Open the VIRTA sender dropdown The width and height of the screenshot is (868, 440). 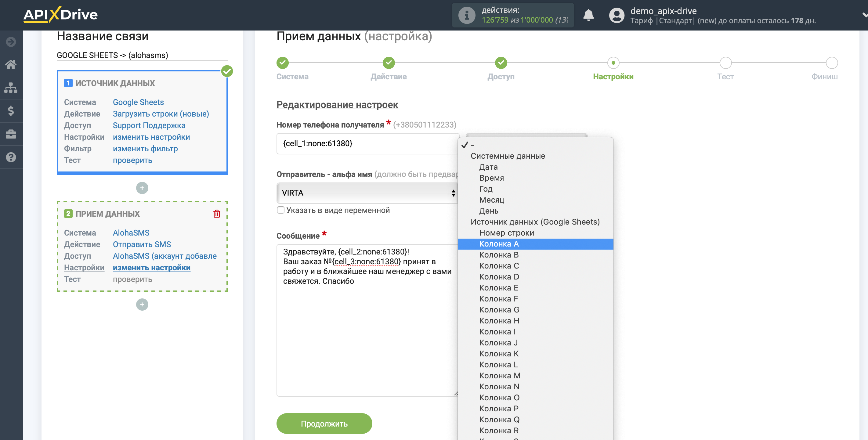(367, 193)
